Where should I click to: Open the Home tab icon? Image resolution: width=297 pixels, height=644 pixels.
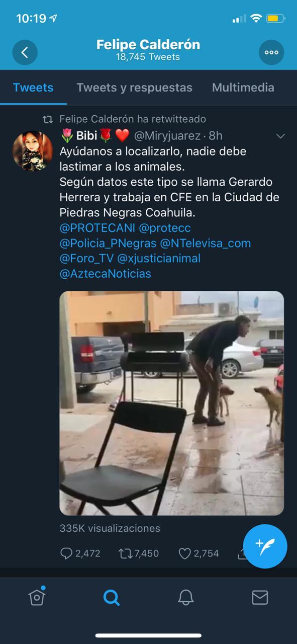[37, 597]
